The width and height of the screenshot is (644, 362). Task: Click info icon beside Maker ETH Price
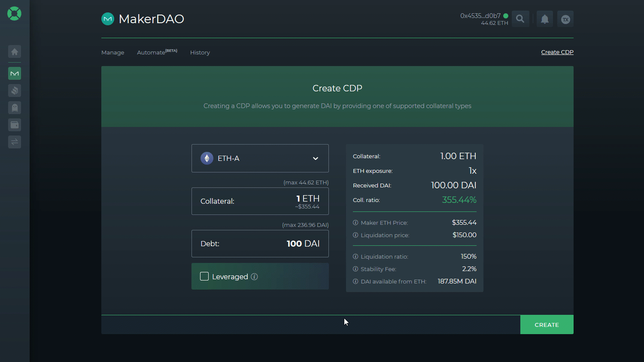[355, 223]
